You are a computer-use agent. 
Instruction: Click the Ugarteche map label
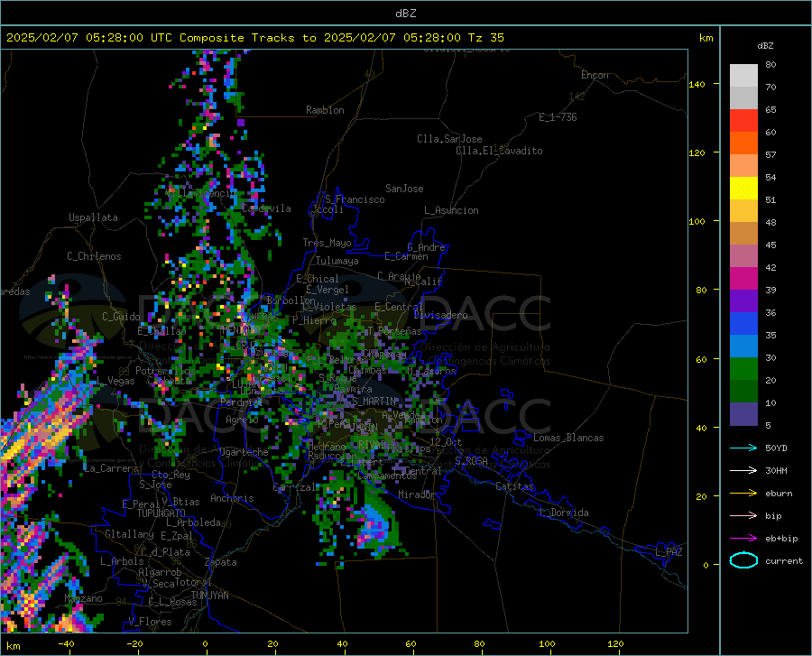click(x=244, y=451)
